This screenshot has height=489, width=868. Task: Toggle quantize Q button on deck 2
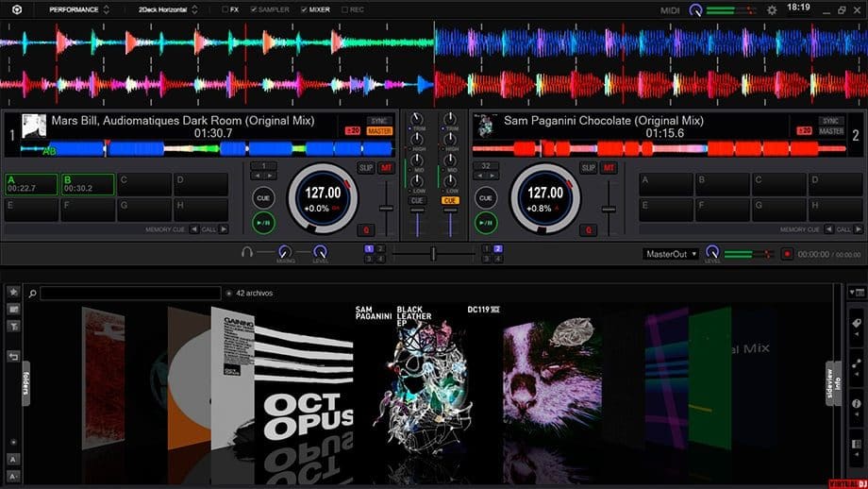pos(588,230)
